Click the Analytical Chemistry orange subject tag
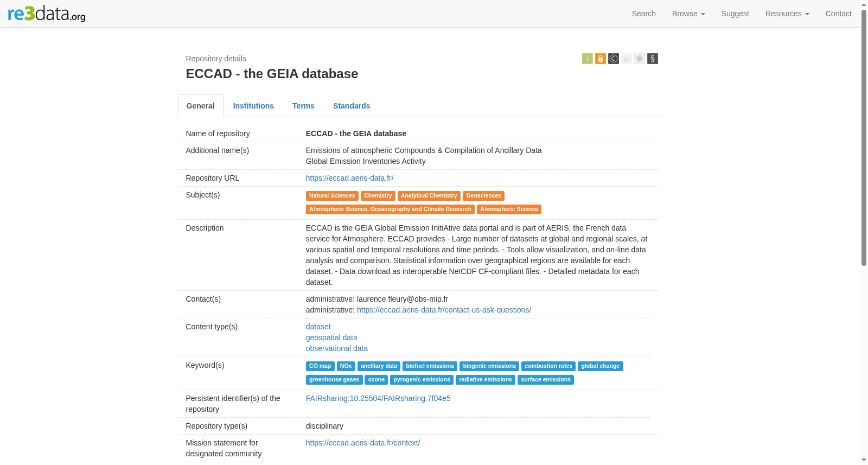 click(x=429, y=196)
